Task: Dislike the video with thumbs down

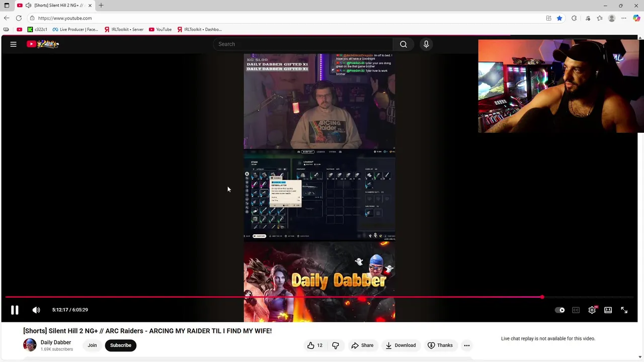Action: pyautogui.click(x=336, y=345)
